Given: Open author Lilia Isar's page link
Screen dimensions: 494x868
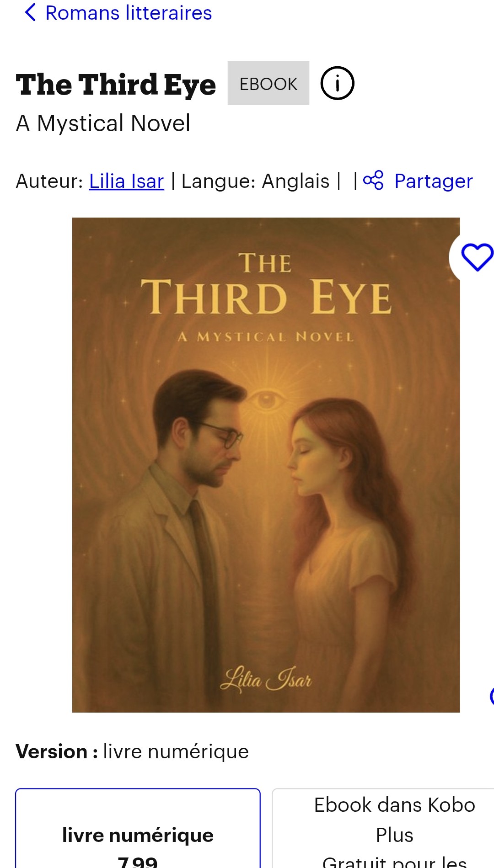Looking at the screenshot, I should [126, 181].
